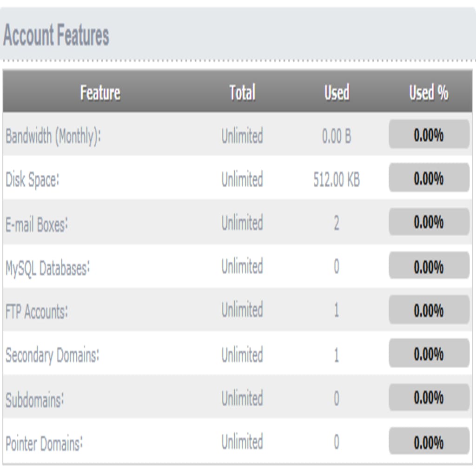Click the Total column header
Viewport: 476px width, 476px height.
tap(242, 93)
